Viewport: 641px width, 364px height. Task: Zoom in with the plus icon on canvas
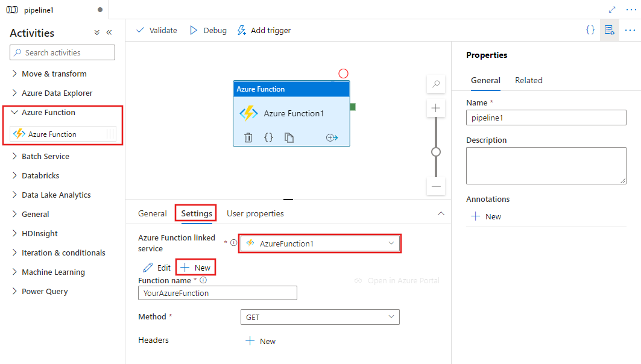click(x=435, y=107)
